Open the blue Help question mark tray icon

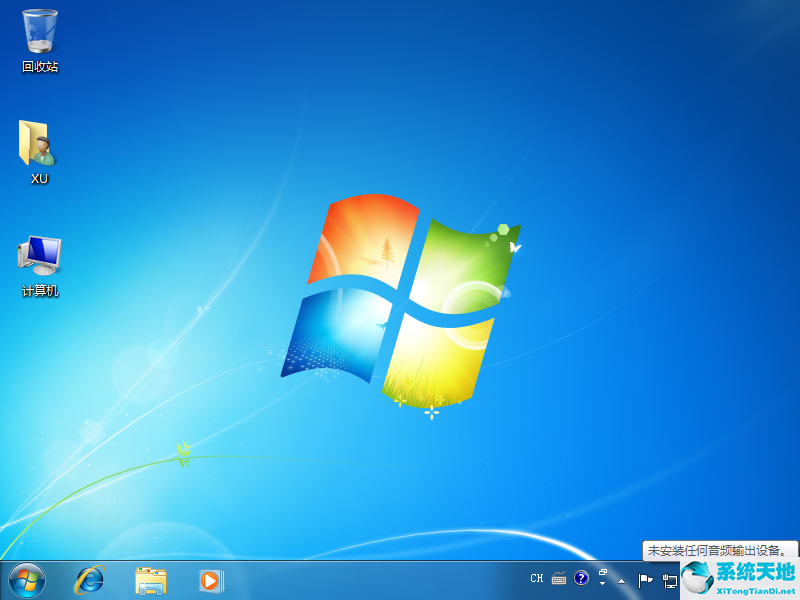pyautogui.click(x=581, y=579)
